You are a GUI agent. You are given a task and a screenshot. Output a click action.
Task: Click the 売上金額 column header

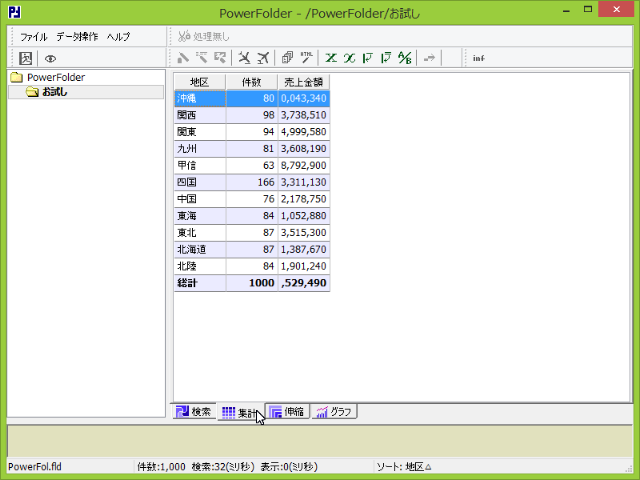point(303,82)
